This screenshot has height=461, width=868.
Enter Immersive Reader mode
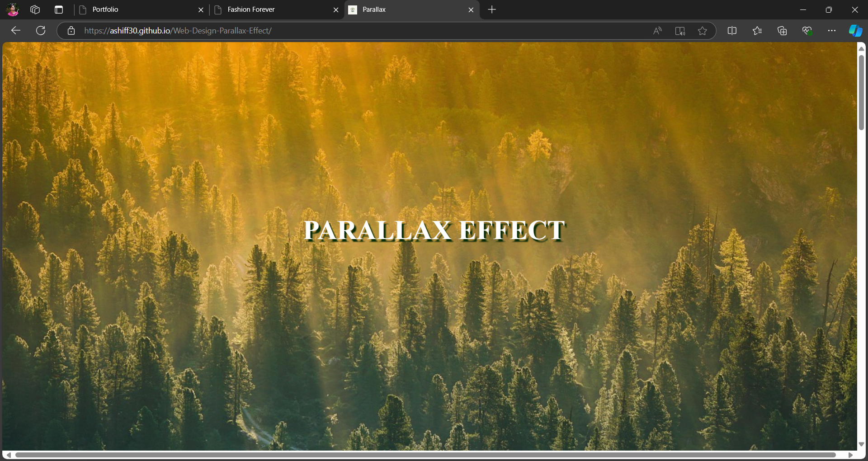680,31
